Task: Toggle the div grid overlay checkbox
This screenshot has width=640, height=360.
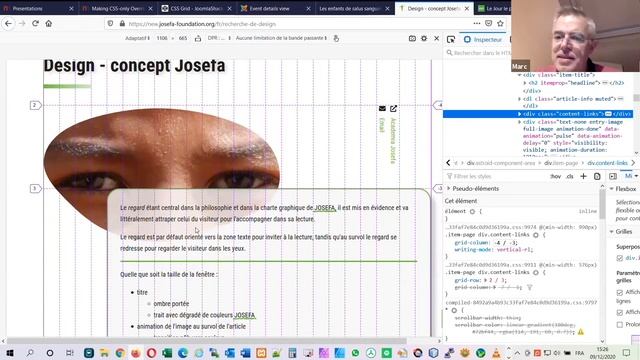Action: click(x=620, y=258)
